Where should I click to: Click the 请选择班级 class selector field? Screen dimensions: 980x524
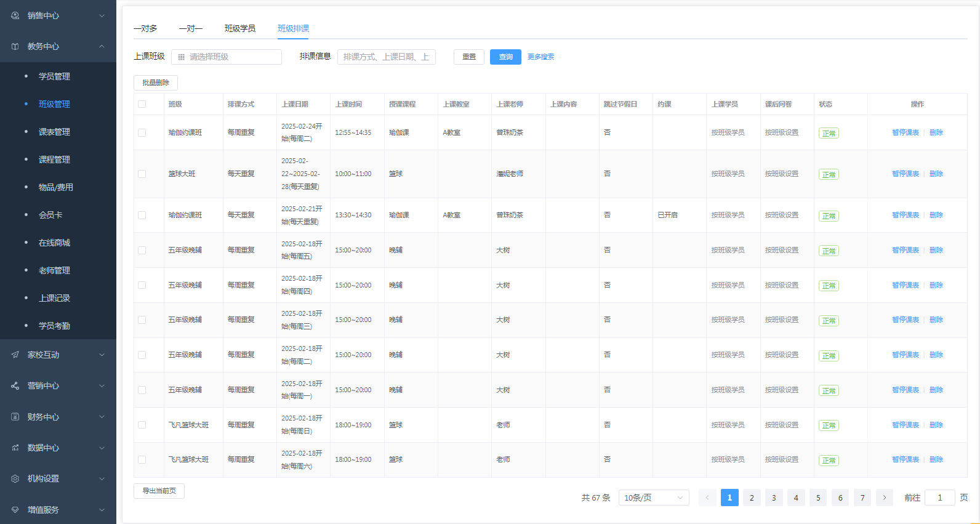pyautogui.click(x=227, y=57)
